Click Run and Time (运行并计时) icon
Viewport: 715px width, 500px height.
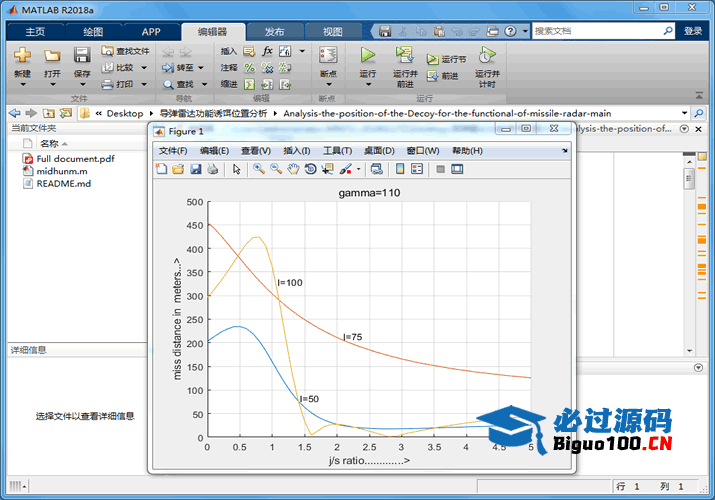click(487, 55)
